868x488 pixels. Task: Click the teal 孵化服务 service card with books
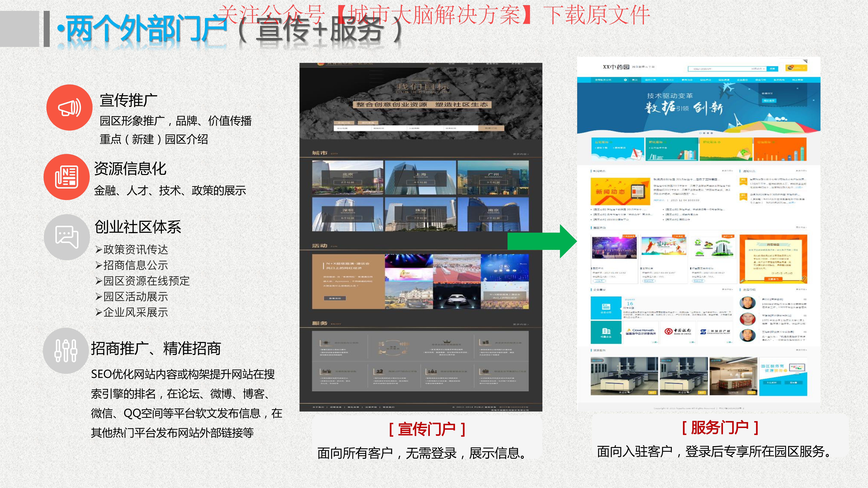point(672,149)
